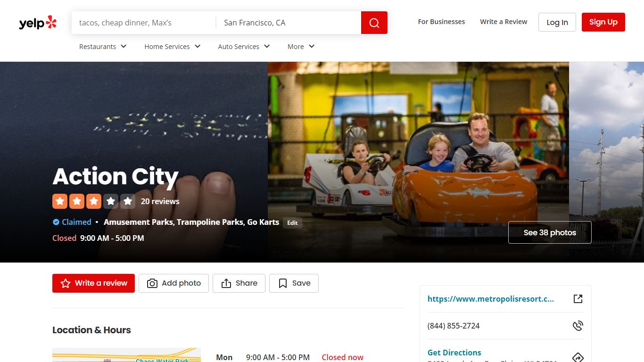Image resolution: width=644 pixels, height=362 pixels.
Task: Click the red Write a review button
Action: [93, 283]
